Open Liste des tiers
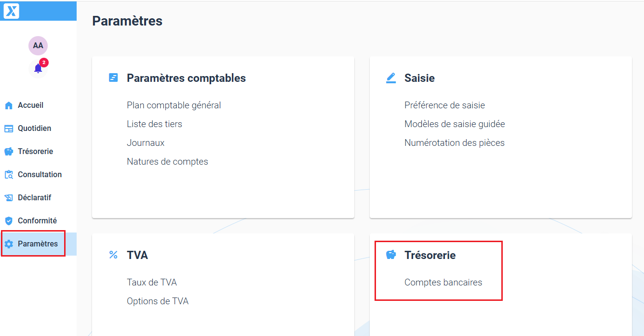 155,124
